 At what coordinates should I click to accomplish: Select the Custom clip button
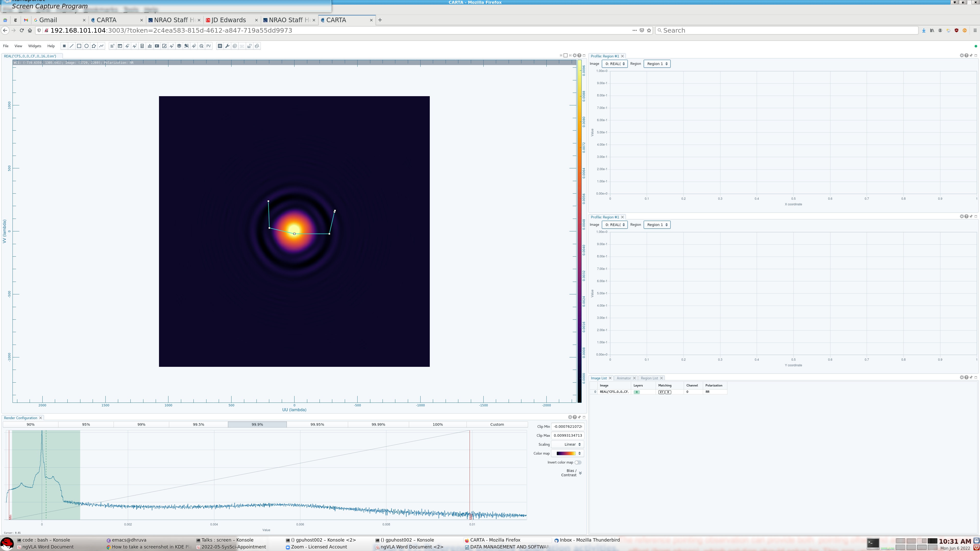click(496, 424)
